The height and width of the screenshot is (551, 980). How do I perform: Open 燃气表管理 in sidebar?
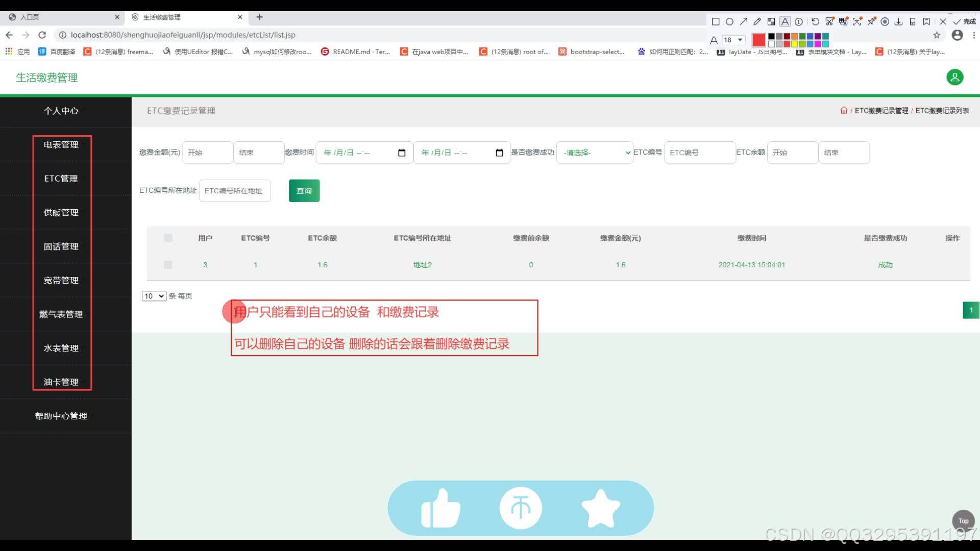(61, 314)
